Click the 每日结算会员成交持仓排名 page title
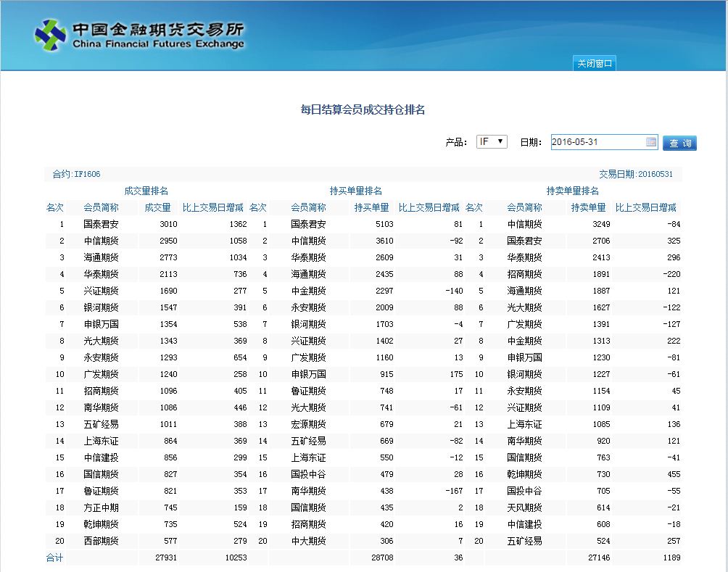This screenshot has width=728, height=572. [x=363, y=109]
